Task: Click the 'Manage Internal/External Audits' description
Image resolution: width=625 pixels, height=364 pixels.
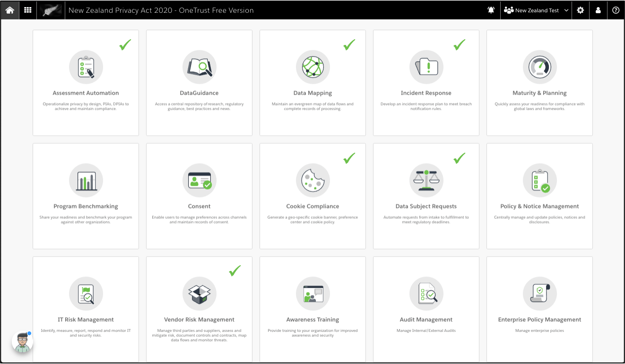Action: (x=426, y=331)
